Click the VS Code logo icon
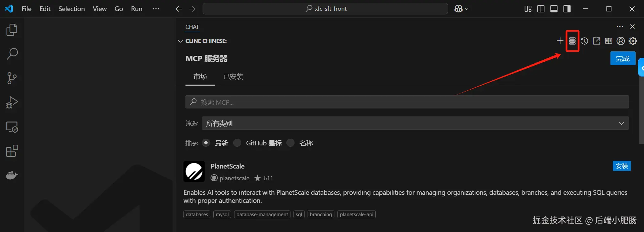644x232 pixels. [x=9, y=9]
